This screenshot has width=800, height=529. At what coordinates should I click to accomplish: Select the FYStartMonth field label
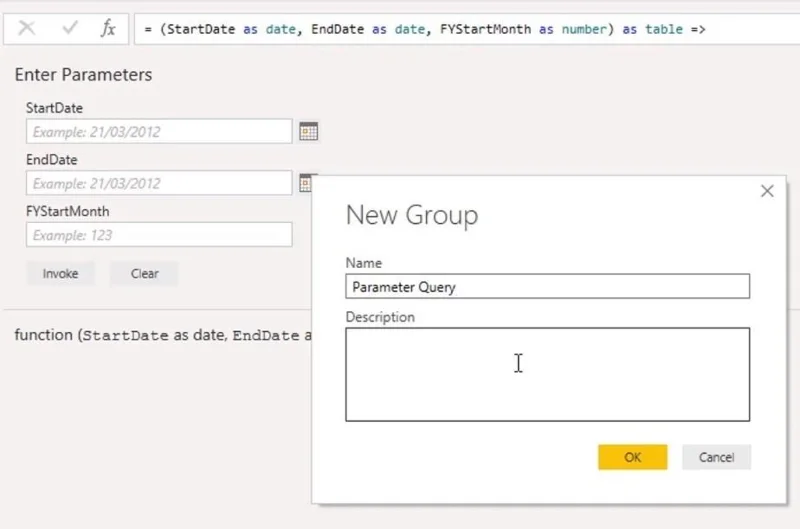point(67,211)
